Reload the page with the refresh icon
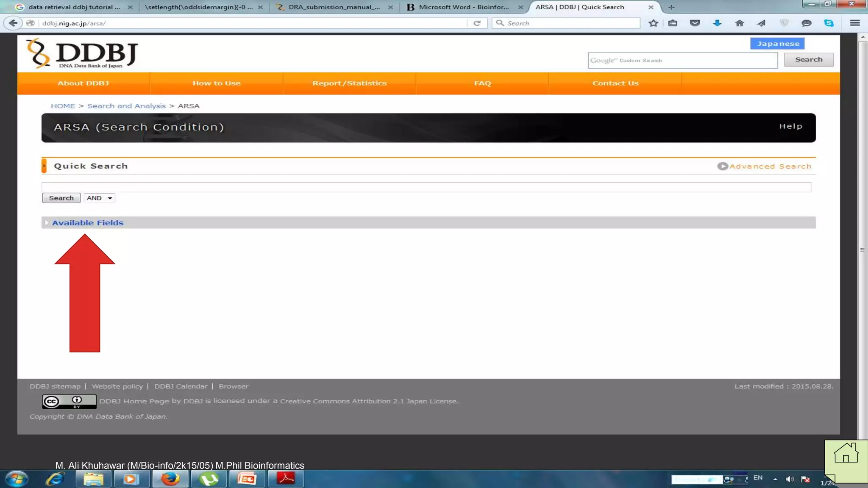The image size is (868, 488). [x=477, y=23]
